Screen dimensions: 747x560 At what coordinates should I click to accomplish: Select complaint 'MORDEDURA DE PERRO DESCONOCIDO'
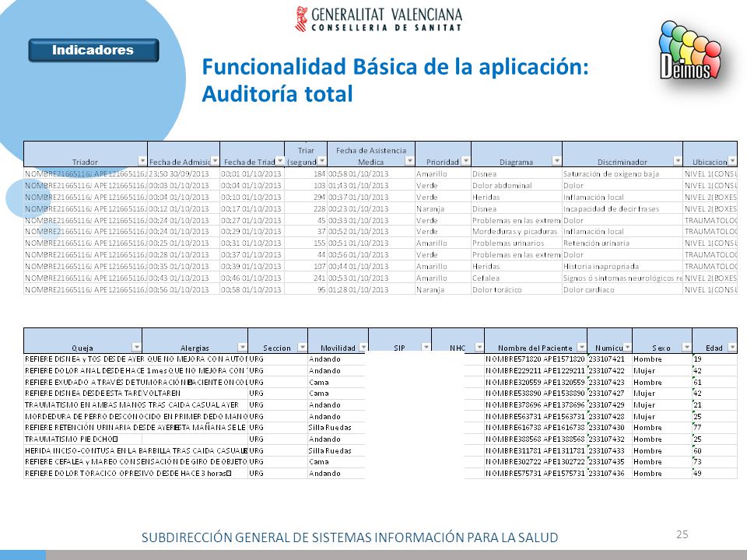(x=135, y=416)
